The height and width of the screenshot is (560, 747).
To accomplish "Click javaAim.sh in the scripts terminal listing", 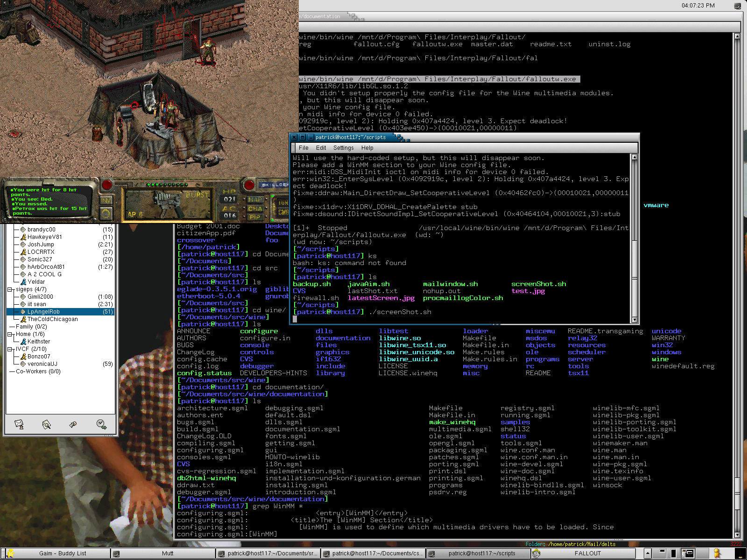I will click(368, 284).
